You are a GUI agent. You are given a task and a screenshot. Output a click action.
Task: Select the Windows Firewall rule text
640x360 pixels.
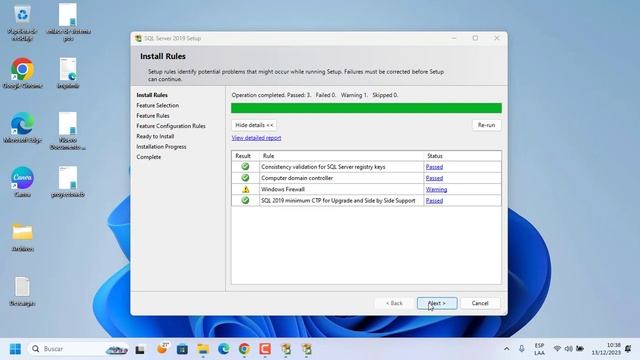pyautogui.click(x=283, y=189)
